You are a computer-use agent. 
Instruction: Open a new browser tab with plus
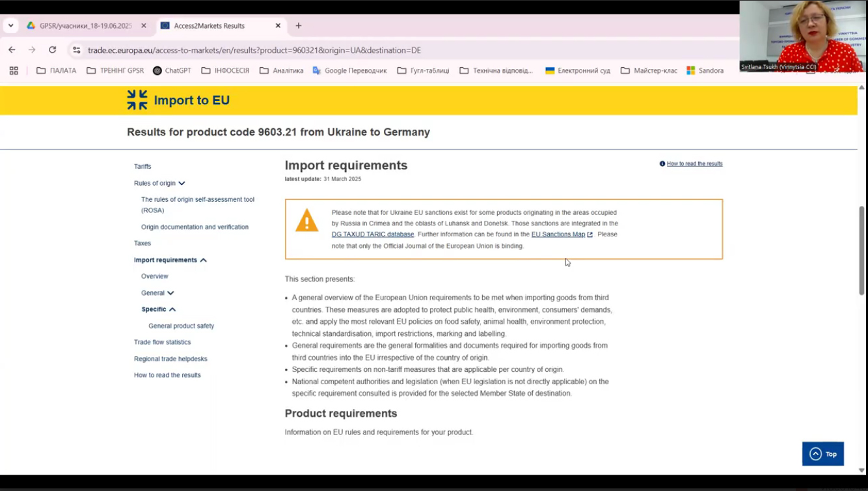[299, 26]
